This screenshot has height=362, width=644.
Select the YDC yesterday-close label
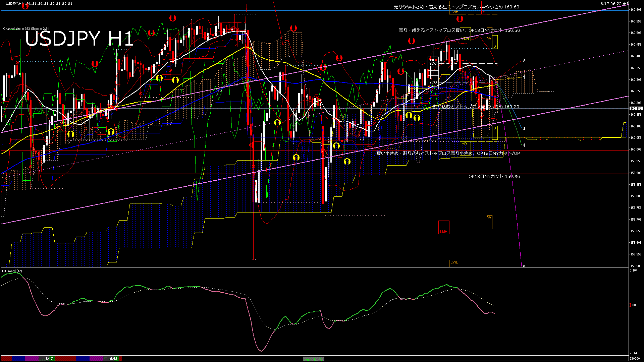[x=433, y=63]
